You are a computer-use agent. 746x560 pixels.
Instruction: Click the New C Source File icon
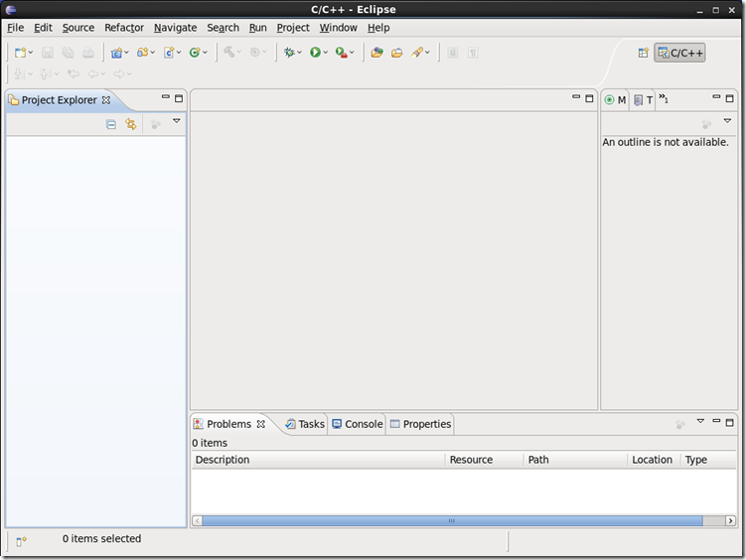[x=169, y=53]
